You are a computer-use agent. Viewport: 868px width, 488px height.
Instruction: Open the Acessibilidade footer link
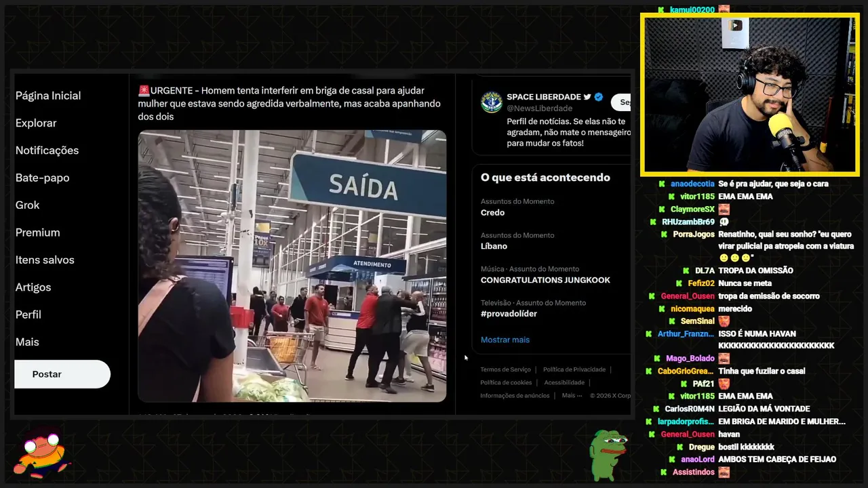point(564,382)
